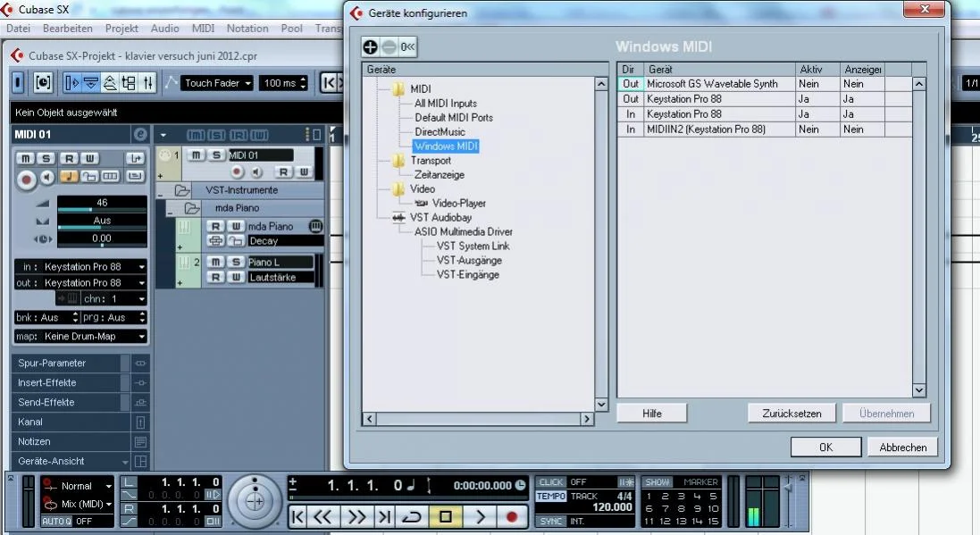Image resolution: width=980 pixels, height=535 pixels.
Task: Open the mixer from the toolbar icon
Action: [x=147, y=83]
